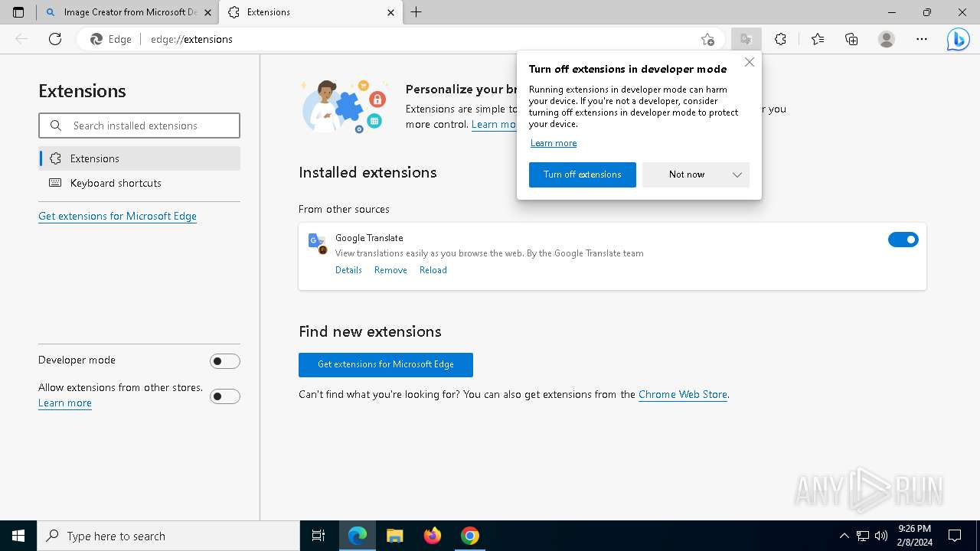Close the Image Creator tab
Viewport: 980px width, 551px height.
point(208,12)
